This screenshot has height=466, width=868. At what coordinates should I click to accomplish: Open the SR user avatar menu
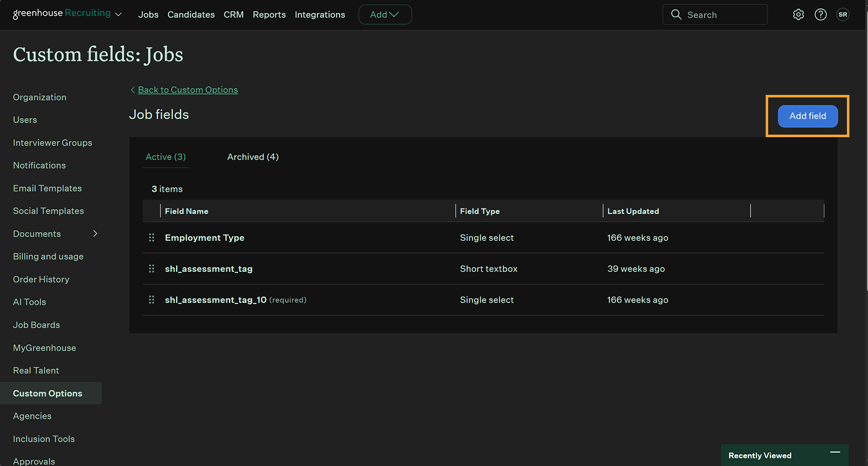(x=843, y=14)
